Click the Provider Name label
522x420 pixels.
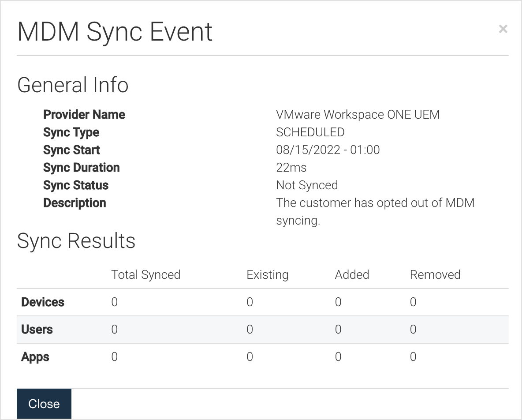pyautogui.click(x=84, y=114)
